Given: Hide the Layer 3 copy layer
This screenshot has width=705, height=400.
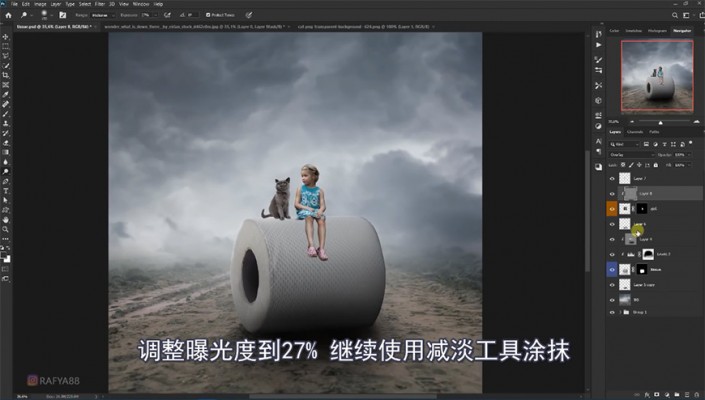Looking at the screenshot, I should pos(612,285).
